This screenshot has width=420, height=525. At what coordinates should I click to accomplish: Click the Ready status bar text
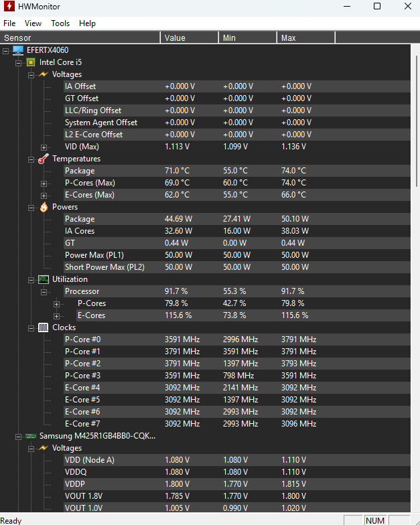[11, 521]
